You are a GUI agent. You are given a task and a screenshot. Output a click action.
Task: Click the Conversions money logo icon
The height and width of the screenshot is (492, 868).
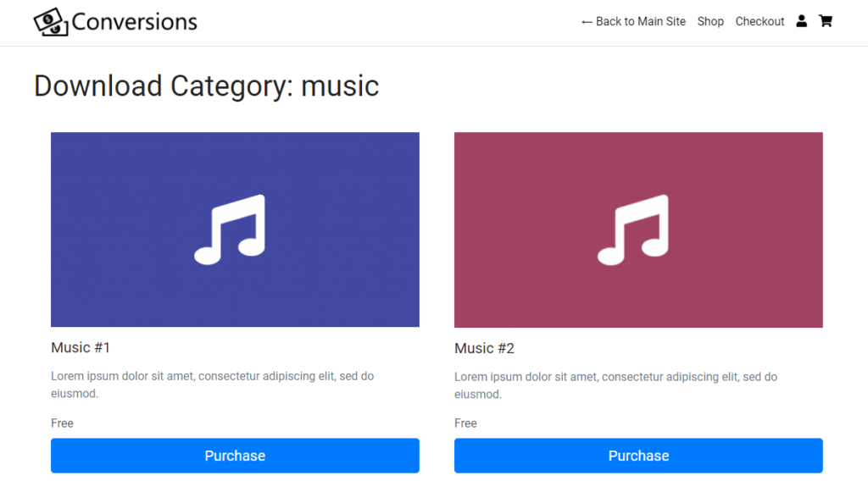pos(51,22)
